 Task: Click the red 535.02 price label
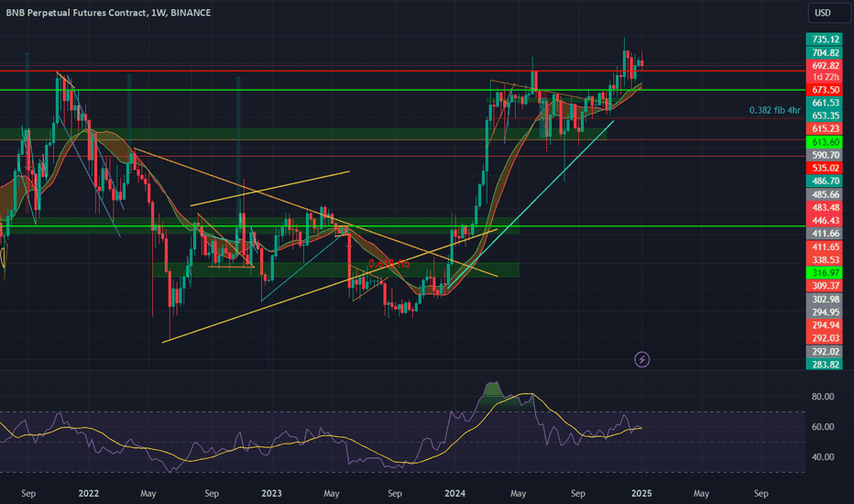pos(825,168)
